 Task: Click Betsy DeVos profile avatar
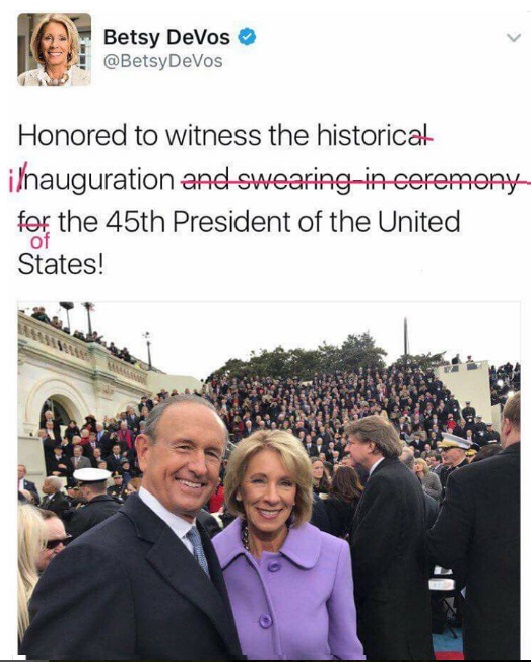point(54,49)
